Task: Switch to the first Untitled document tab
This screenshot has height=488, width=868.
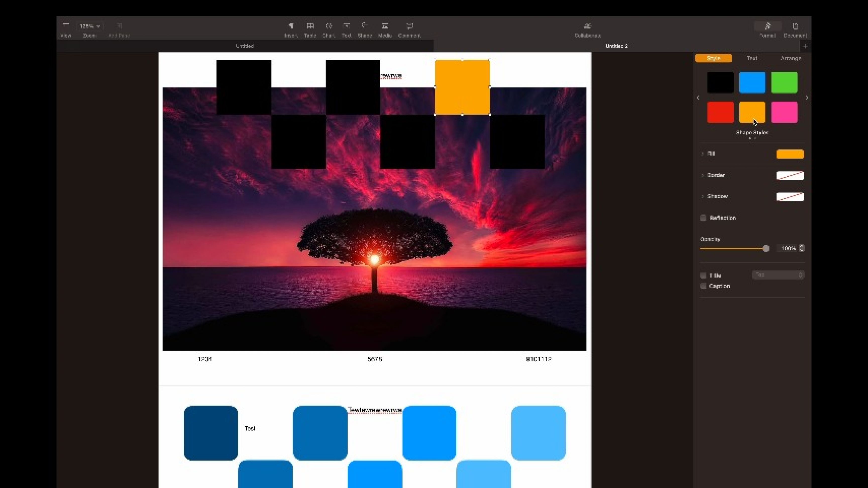Action: tap(245, 45)
